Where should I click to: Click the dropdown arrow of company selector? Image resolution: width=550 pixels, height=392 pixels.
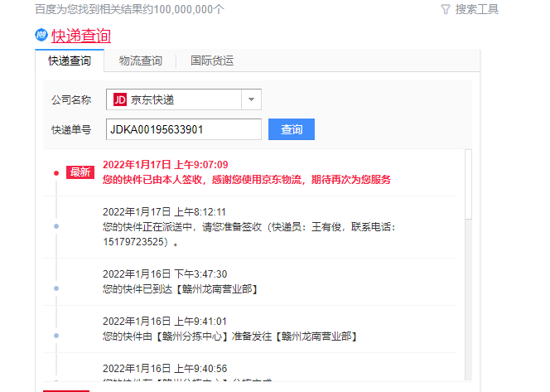click(251, 99)
